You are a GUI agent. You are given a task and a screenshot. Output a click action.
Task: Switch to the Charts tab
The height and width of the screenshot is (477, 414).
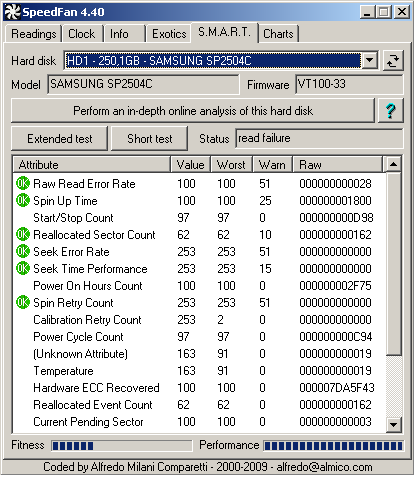pos(278,34)
